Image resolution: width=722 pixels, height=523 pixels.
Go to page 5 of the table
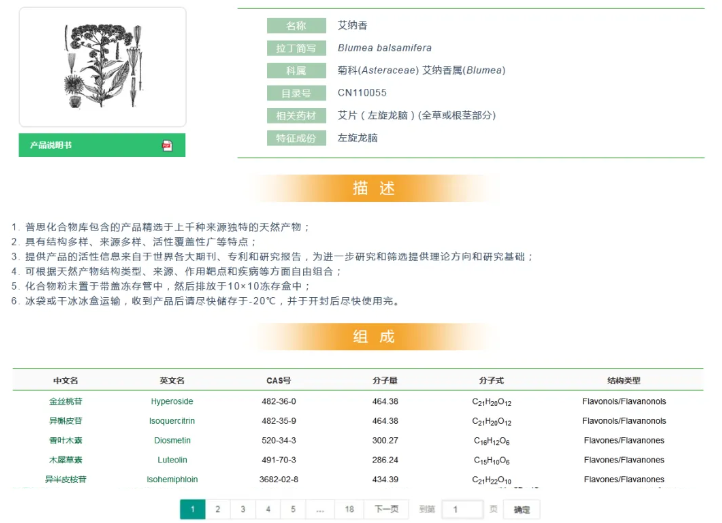tap(293, 509)
